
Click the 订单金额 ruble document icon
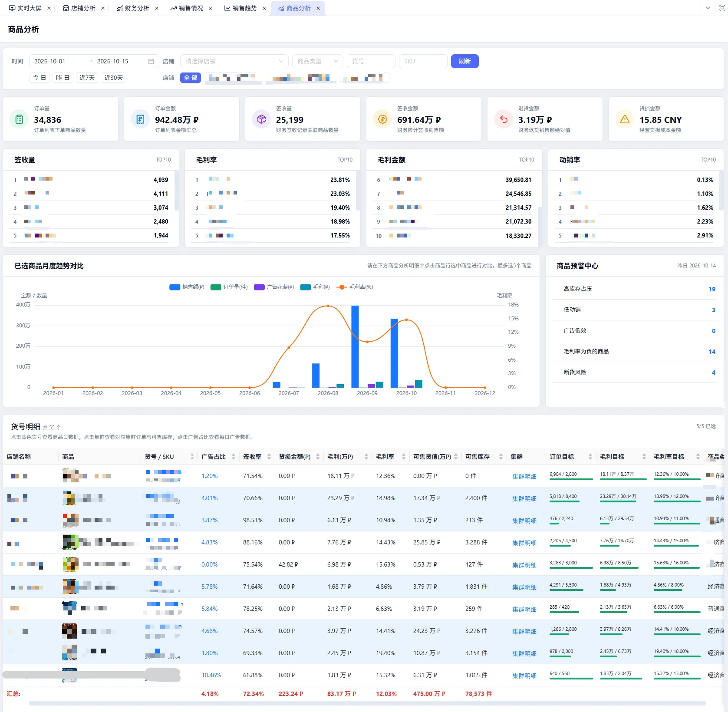140,119
